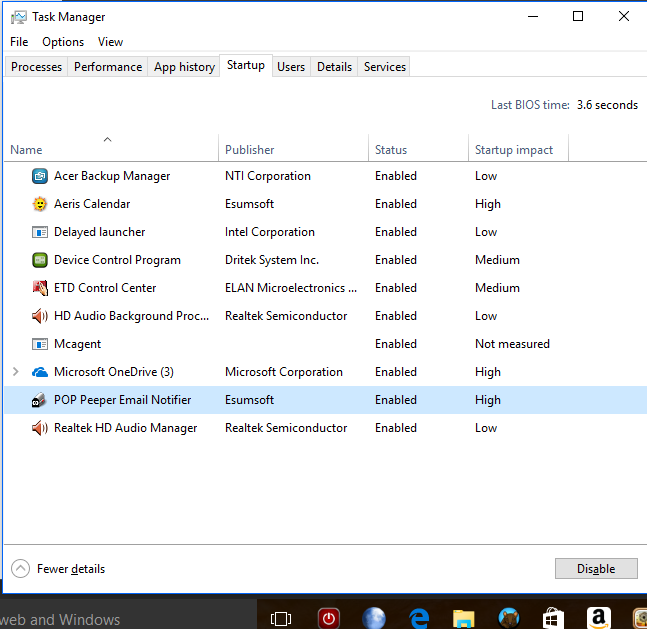Screen dimensions: 647x629
Task: Select the Realtek HD Audio Manager entry name
Action: (125, 428)
